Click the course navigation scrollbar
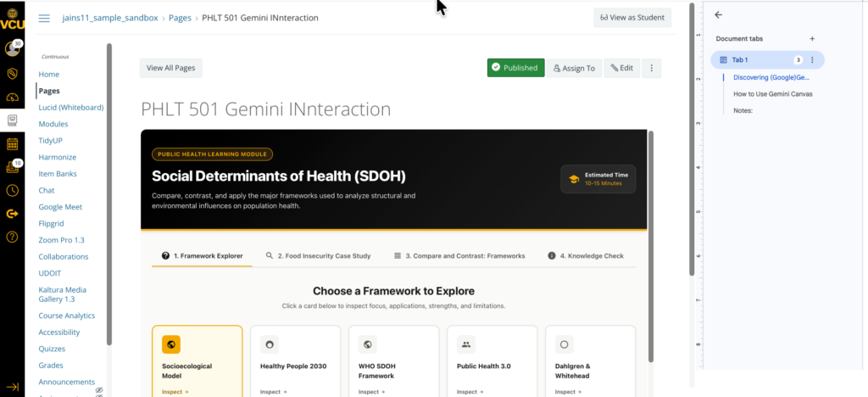The width and height of the screenshot is (868, 397). [109, 193]
